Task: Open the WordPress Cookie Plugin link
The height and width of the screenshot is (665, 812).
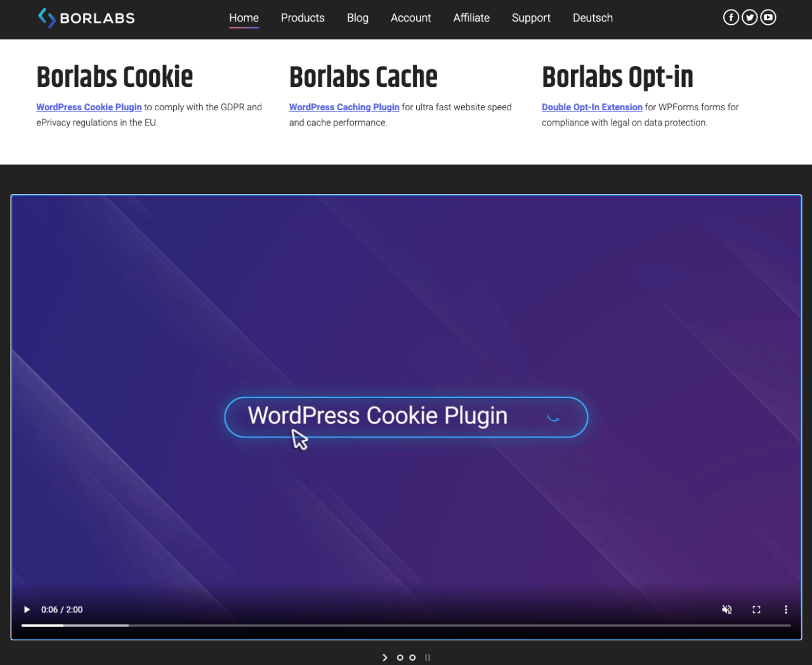Action: (x=89, y=107)
